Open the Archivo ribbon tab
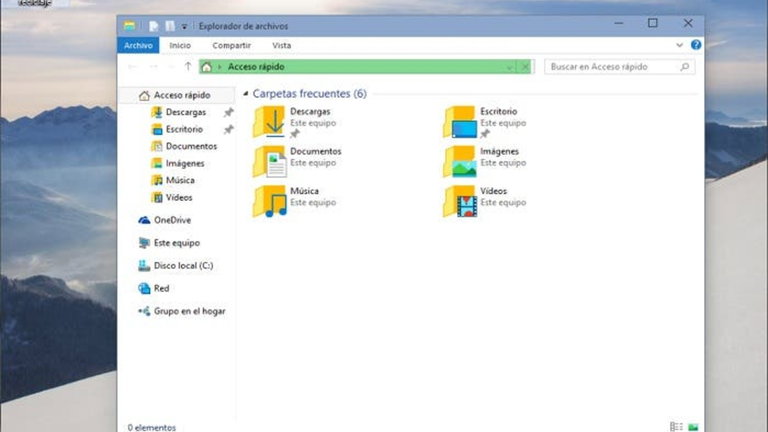Viewport: 768px width, 432px height. pos(138,45)
